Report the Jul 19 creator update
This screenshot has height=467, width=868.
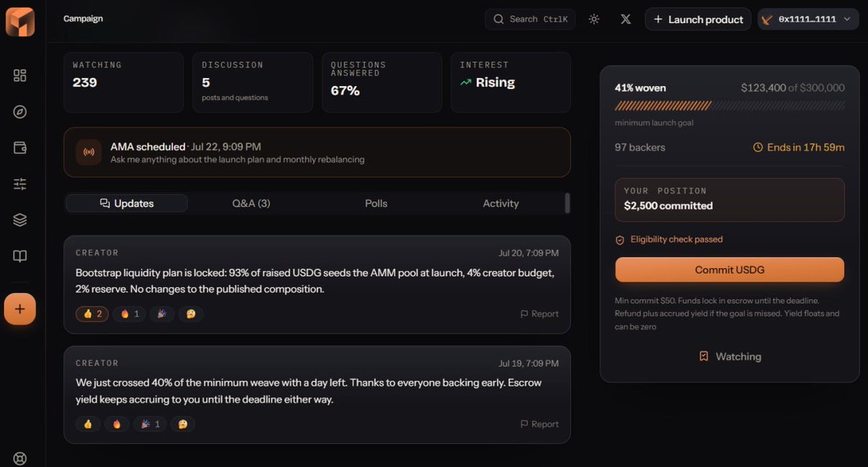click(x=540, y=424)
